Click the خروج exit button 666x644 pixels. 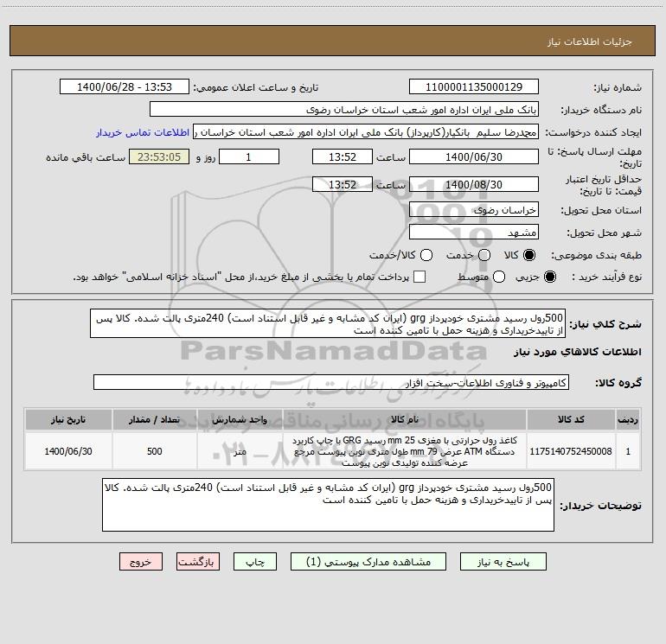[x=141, y=562]
